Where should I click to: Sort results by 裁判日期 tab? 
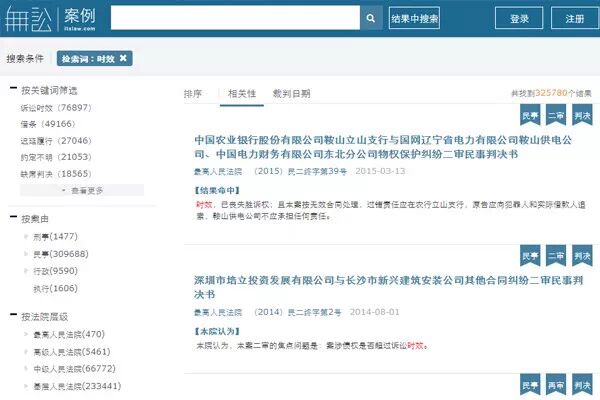[291, 93]
